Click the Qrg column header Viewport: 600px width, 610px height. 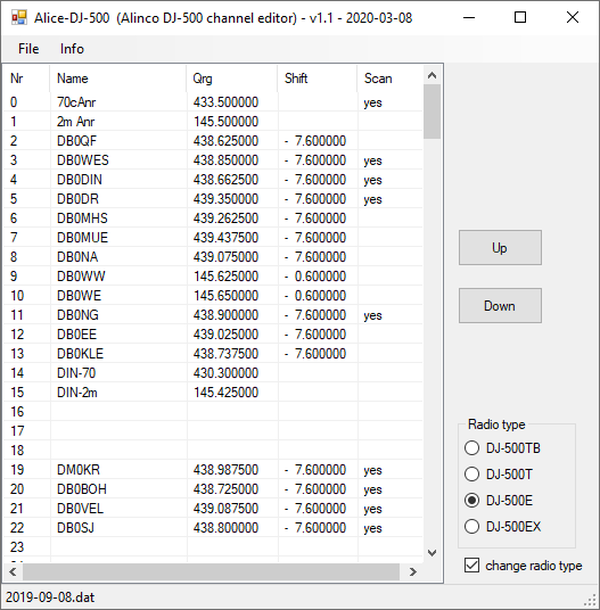pyautogui.click(x=202, y=78)
